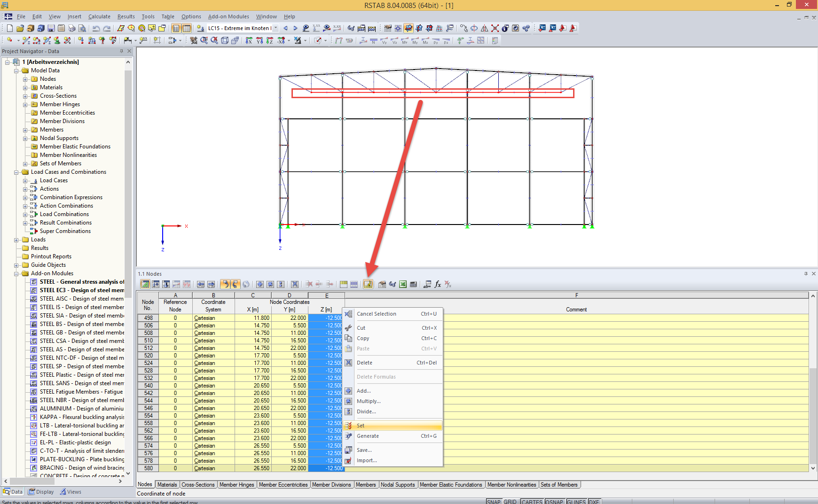Redo the last undone action

(x=107, y=28)
